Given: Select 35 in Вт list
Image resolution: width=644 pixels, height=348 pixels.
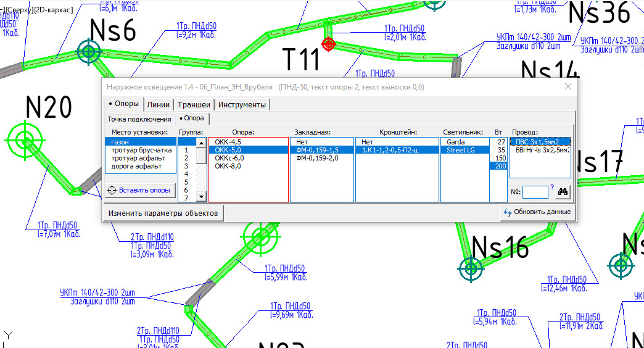Looking at the screenshot, I should (498, 150).
